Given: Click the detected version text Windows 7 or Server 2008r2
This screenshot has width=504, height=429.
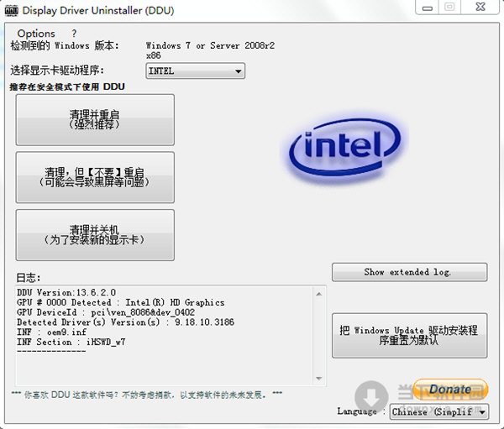Looking at the screenshot, I should click(210, 45).
